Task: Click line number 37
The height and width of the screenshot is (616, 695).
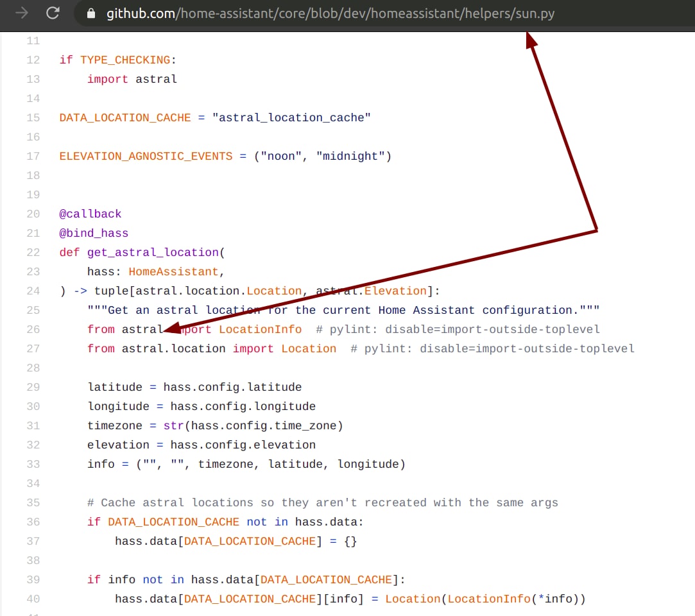Action: [x=33, y=542]
